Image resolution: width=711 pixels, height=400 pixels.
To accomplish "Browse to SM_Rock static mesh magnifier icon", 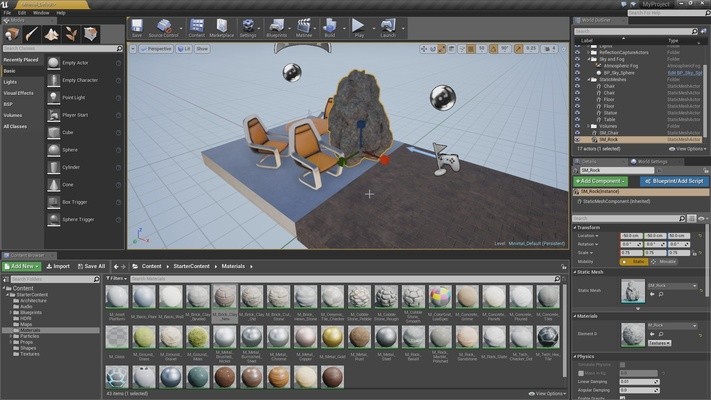I will (x=661, y=294).
